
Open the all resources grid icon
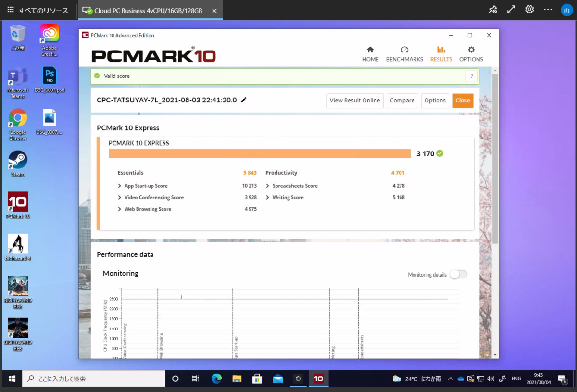click(11, 10)
